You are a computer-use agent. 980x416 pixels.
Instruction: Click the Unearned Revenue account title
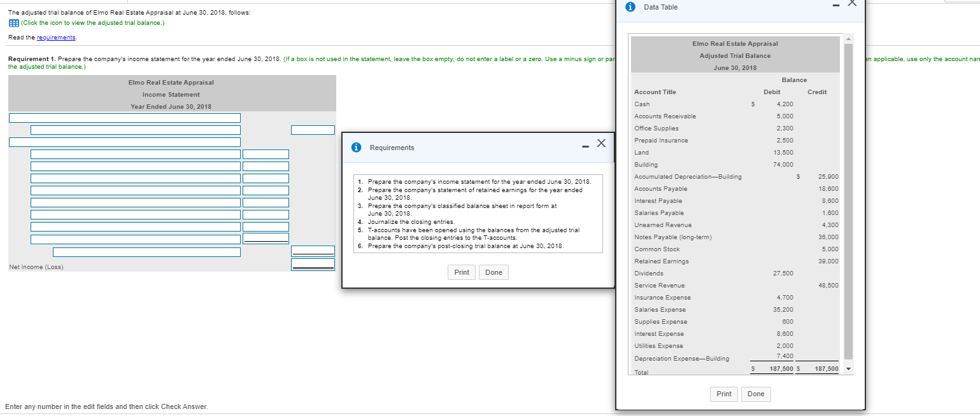pos(663,225)
